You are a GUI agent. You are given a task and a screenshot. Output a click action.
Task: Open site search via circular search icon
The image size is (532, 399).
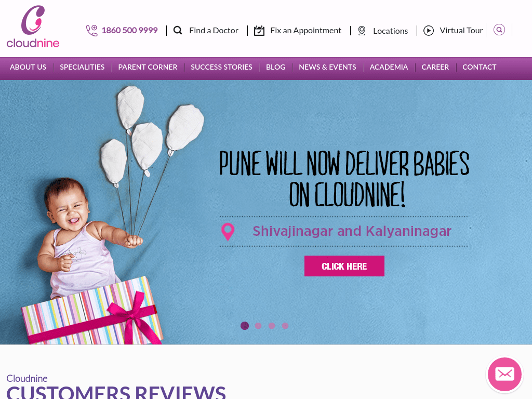point(499,30)
